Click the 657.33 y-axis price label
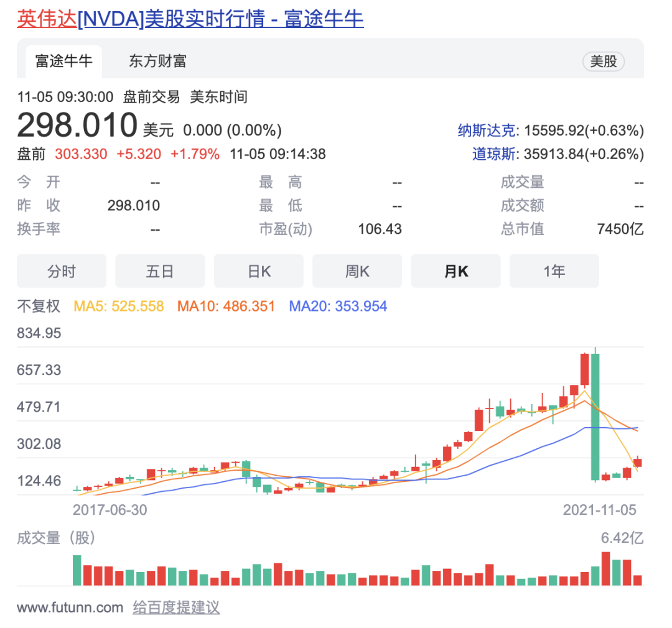The image size is (672, 628). [x=39, y=370]
